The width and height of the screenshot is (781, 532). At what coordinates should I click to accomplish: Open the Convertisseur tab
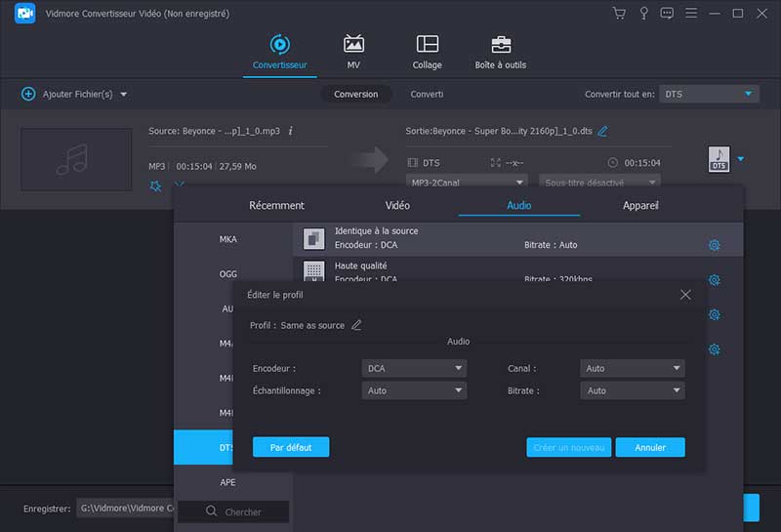pos(279,53)
